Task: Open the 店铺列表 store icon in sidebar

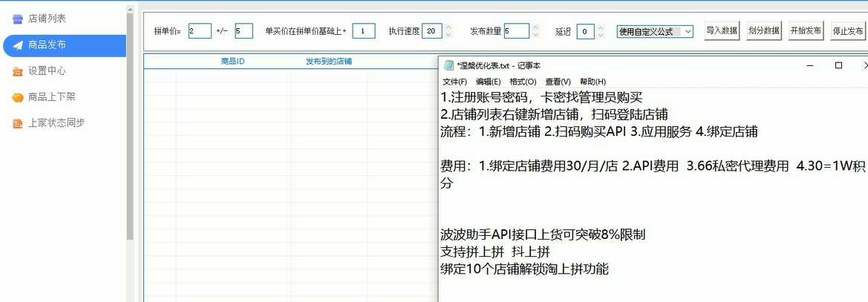Action: pyautogui.click(x=18, y=19)
